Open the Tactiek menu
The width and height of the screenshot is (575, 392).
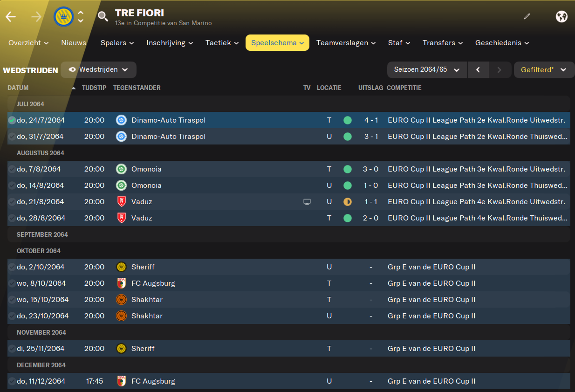pyautogui.click(x=222, y=43)
